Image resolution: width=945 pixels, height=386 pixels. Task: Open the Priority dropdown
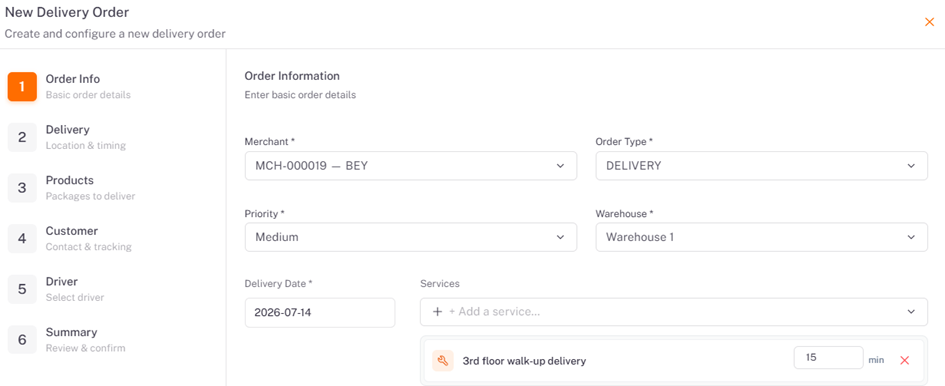tap(410, 237)
